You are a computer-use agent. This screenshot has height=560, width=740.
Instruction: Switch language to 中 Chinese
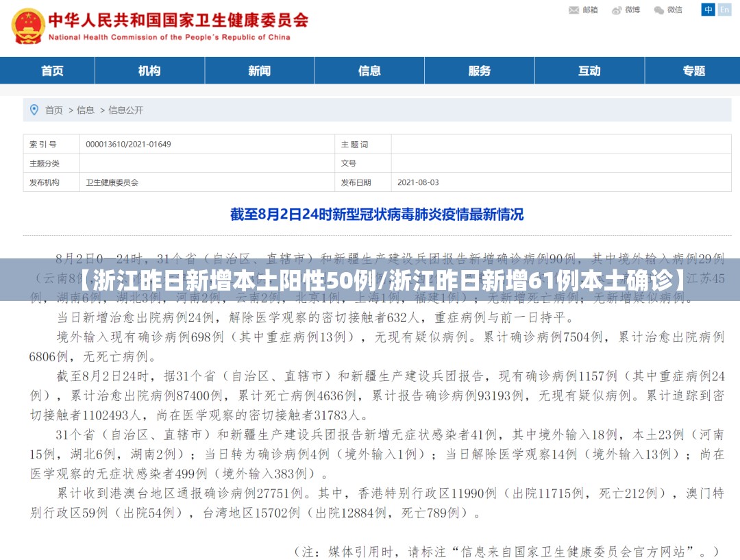(708, 10)
